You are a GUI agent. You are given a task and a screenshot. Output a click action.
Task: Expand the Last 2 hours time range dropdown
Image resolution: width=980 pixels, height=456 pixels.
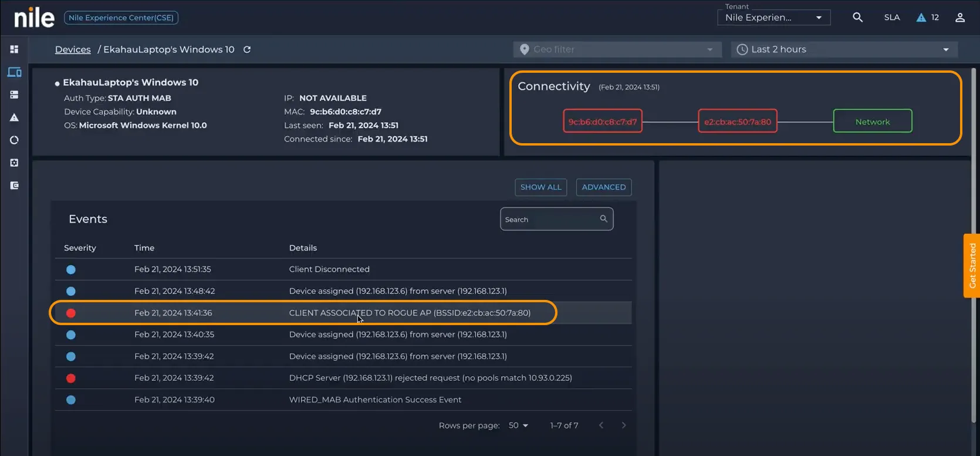[x=844, y=49]
